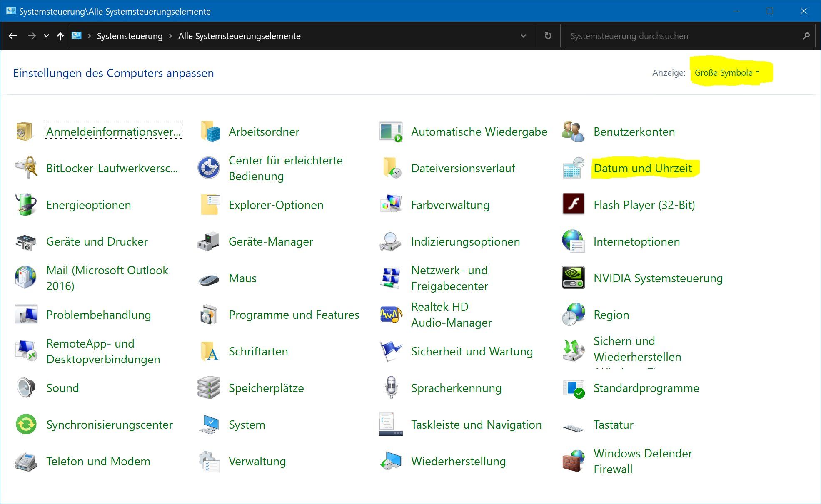Click the search magnifier icon
This screenshot has width=821, height=504.
pos(806,36)
